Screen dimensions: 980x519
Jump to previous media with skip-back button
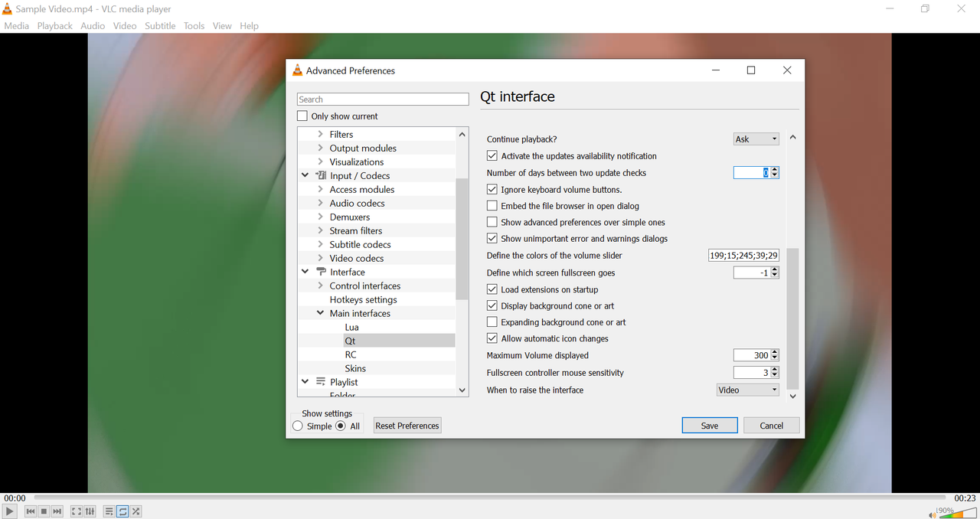point(31,511)
